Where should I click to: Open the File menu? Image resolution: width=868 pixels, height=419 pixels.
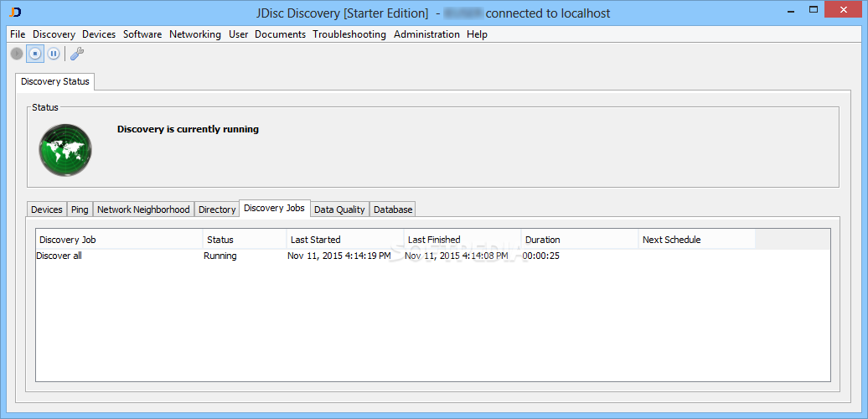(18, 34)
